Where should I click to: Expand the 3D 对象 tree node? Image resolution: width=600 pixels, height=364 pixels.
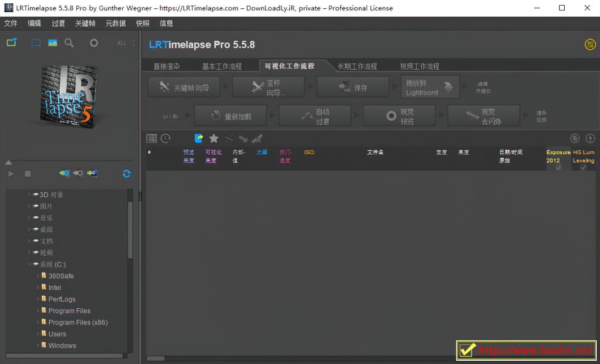29,194
